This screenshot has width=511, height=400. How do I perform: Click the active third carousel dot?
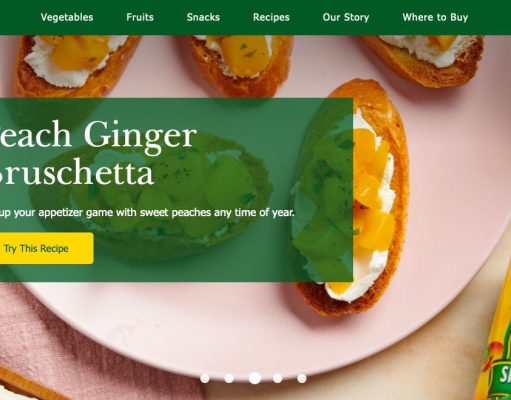[255, 378]
